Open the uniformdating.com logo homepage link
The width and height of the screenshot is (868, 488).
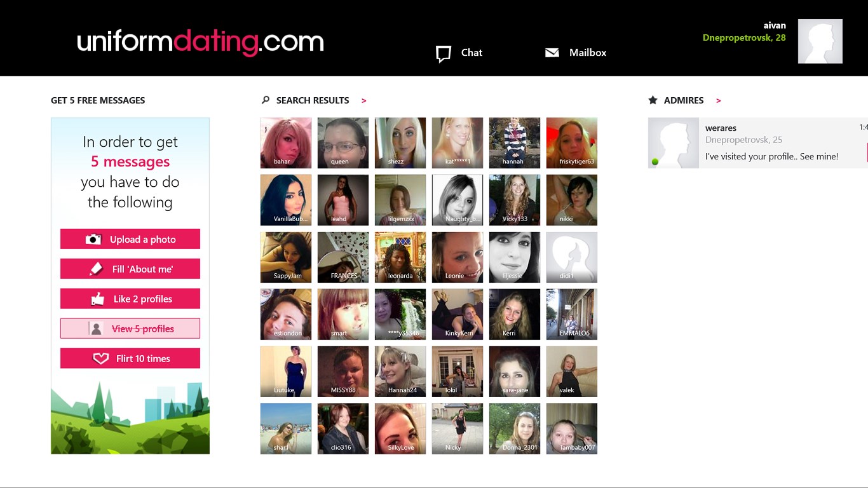click(200, 42)
